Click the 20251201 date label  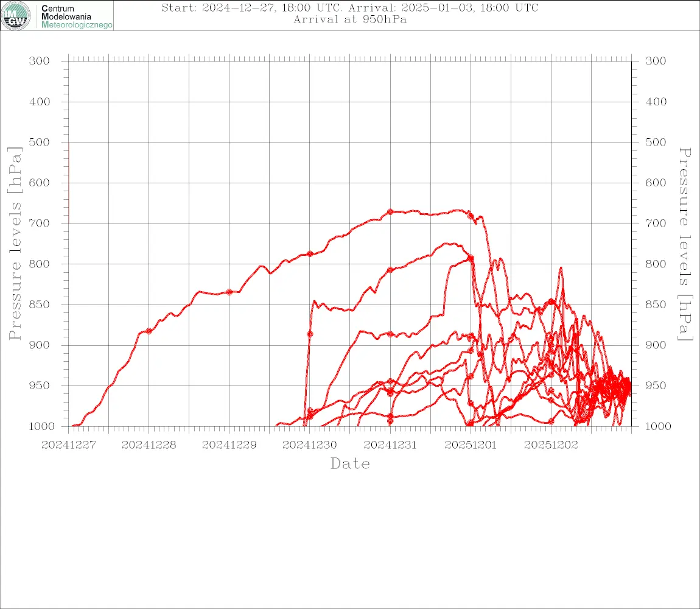[470, 445]
